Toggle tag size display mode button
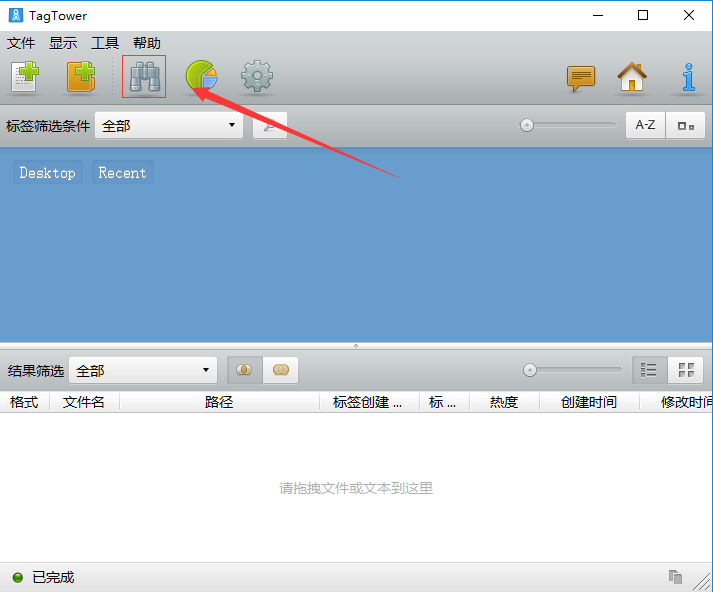Image resolution: width=713 pixels, height=592 pixels. pyautogui.click(x=685, y=125)
